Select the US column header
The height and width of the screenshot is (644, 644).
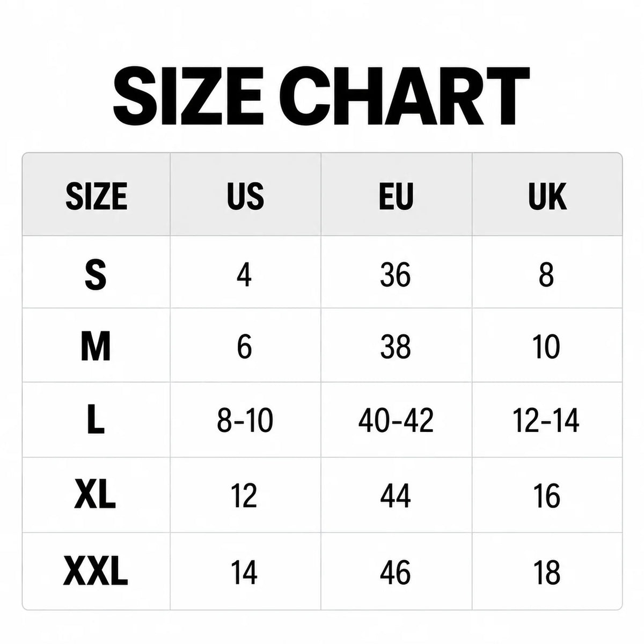(245, 195)
